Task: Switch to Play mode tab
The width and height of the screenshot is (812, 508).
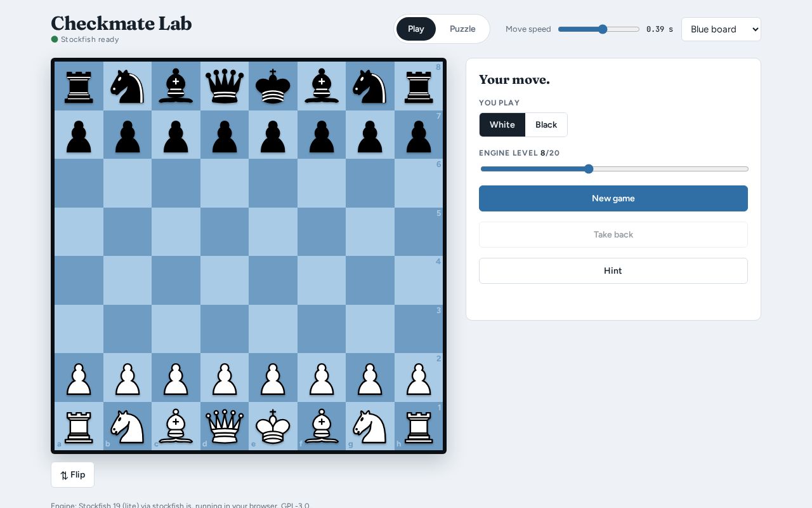Action: (416, 29)
